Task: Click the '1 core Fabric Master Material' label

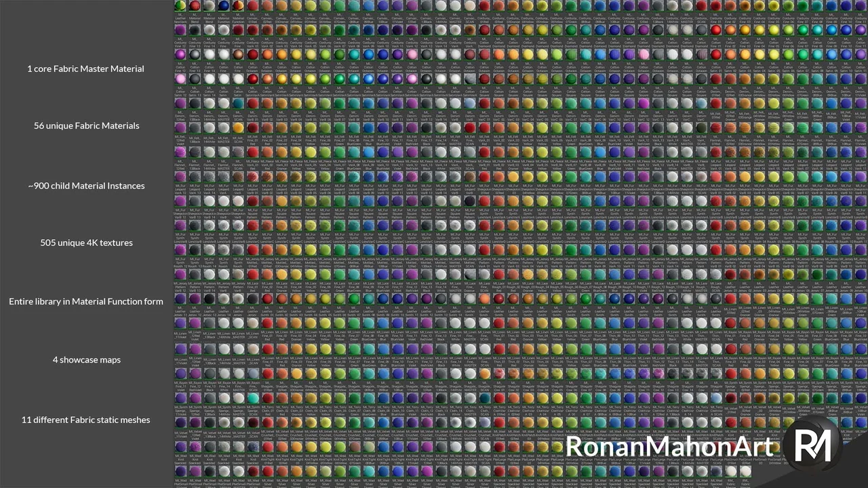Action: 85,68
